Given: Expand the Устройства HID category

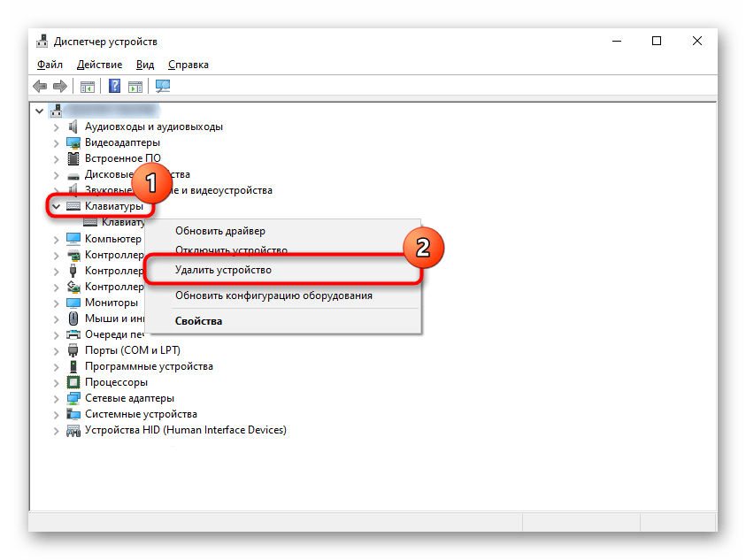Looking at the screenshot, I should pos(57,430).
